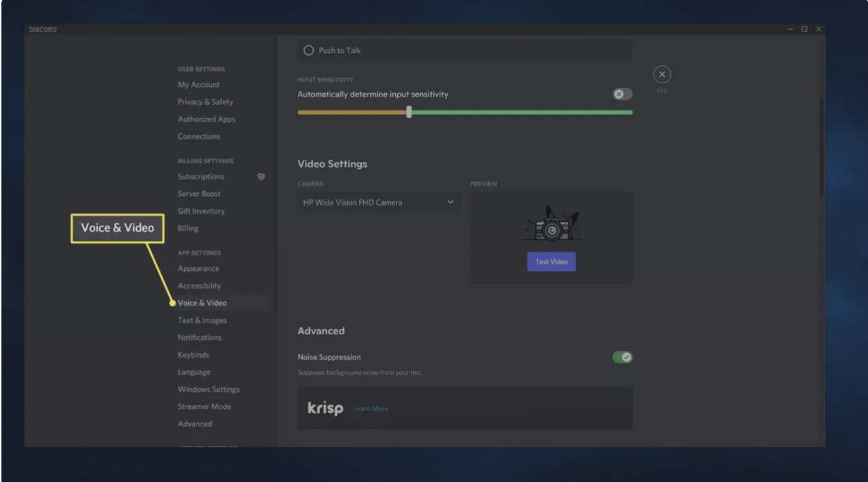Viewport: 868px width, 482px height.
Task: Maximize the Discord window
Action: click(804, 29)
